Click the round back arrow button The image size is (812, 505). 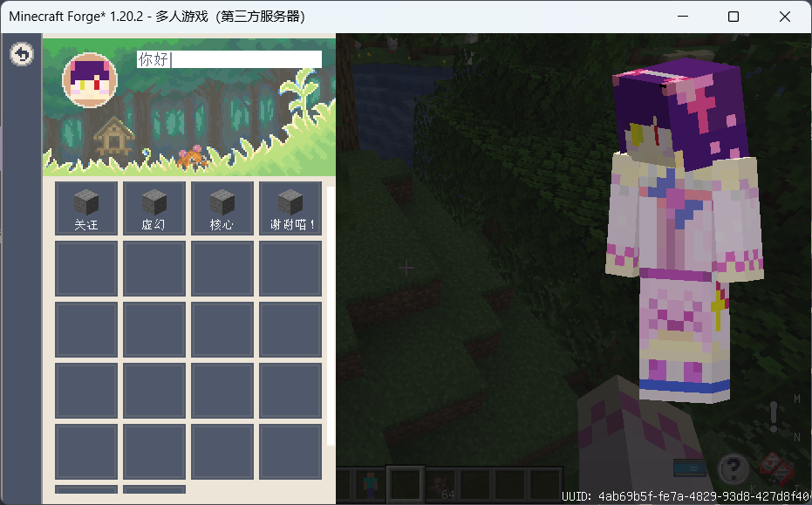tap(22, 54)
